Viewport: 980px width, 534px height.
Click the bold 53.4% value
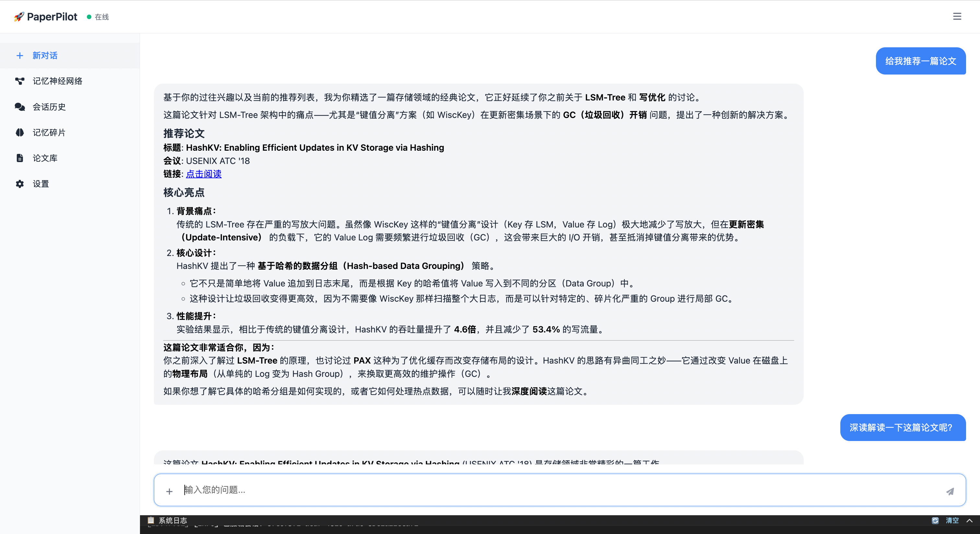click(546, 330)
